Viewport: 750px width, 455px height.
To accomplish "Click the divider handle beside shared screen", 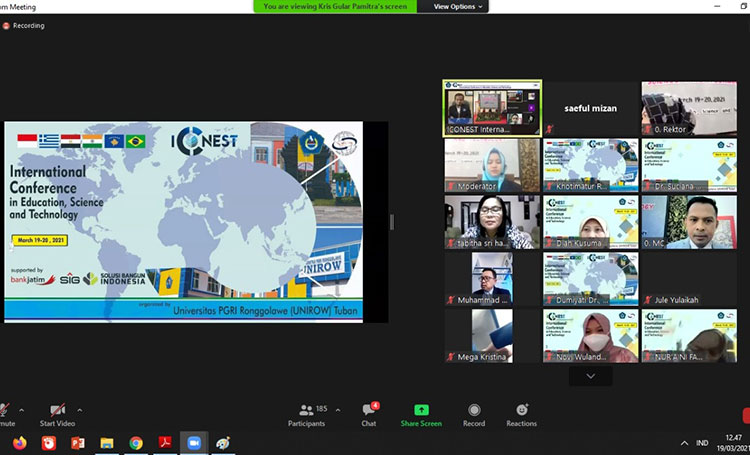I will point(392,222).
